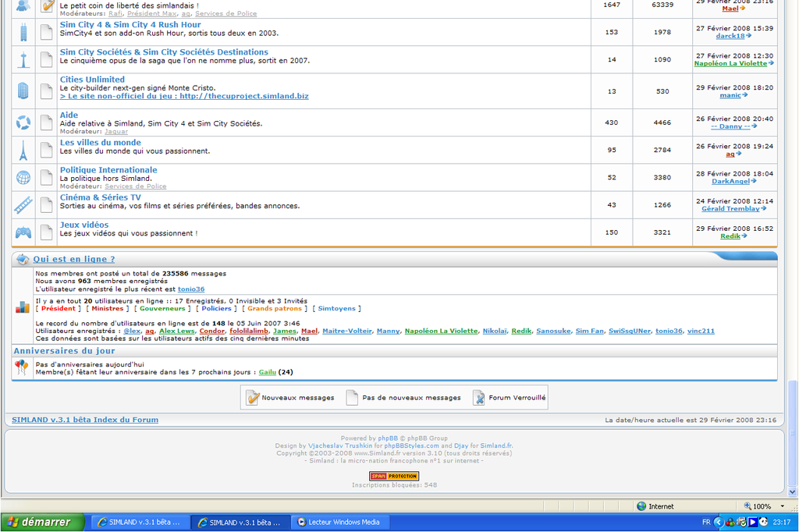Click the lifebuoy icon beside Aide
The height and width of the screenshot is (532, 799).
click(x=23, y=122)
